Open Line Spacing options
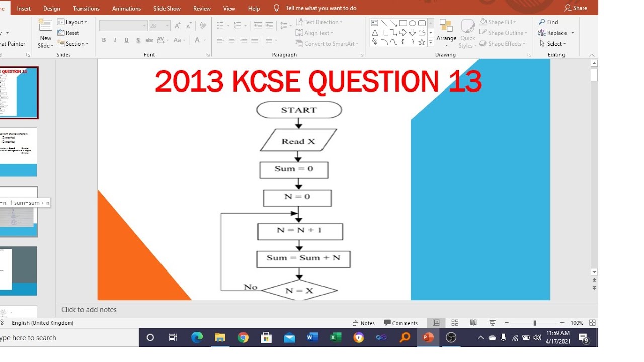Image resolution: width=644 pixels, height=362 pixels. pyautogui.click(x=285, y=25)
